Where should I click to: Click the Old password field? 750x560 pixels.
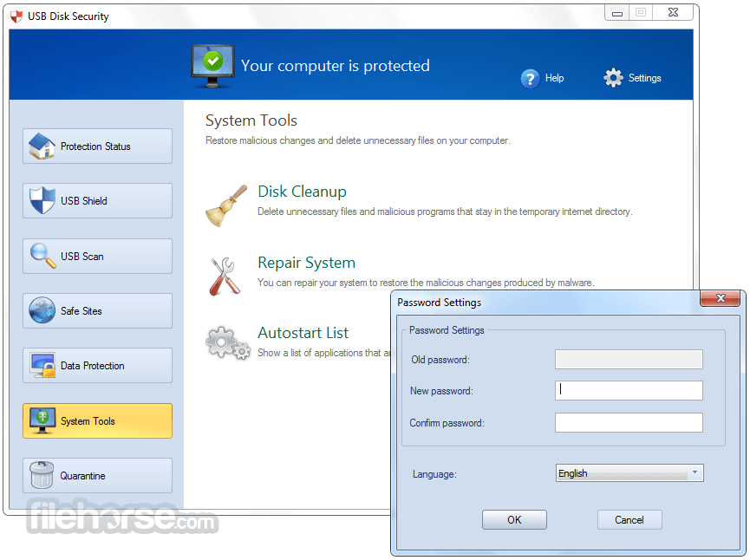pos(629,359)
